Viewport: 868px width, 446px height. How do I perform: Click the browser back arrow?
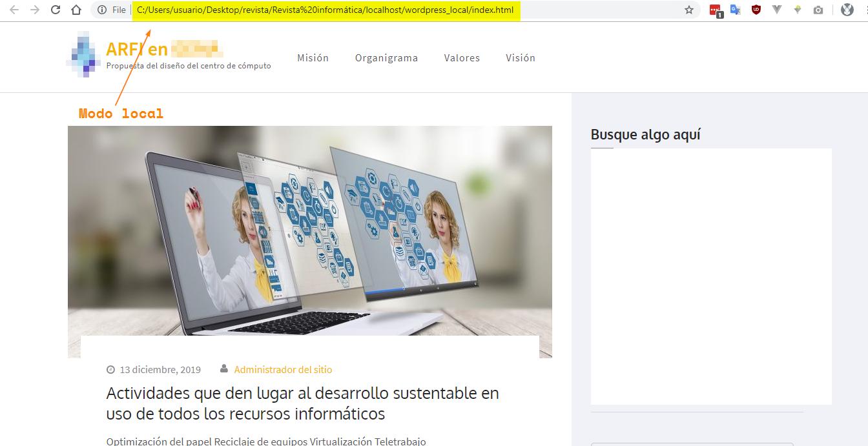pos(14,10)
